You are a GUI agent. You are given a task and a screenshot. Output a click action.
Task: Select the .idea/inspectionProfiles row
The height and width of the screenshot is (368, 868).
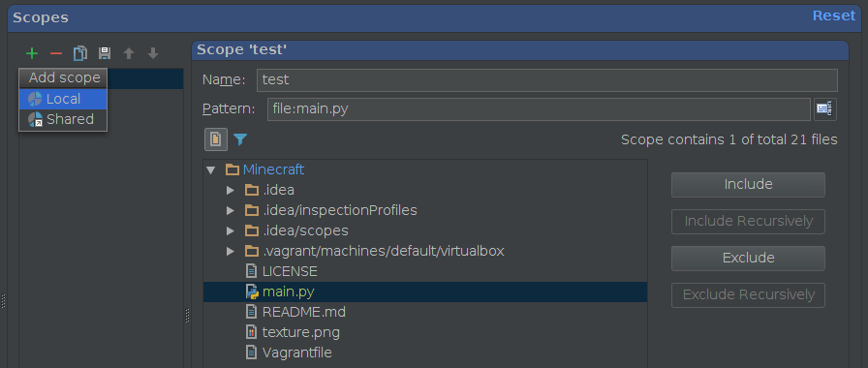tap(425, 211)
